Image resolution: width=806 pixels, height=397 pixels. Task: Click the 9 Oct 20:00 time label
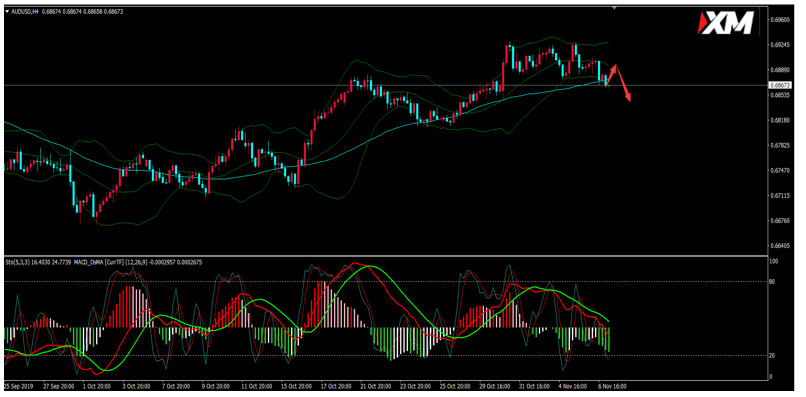pos(216,386)
